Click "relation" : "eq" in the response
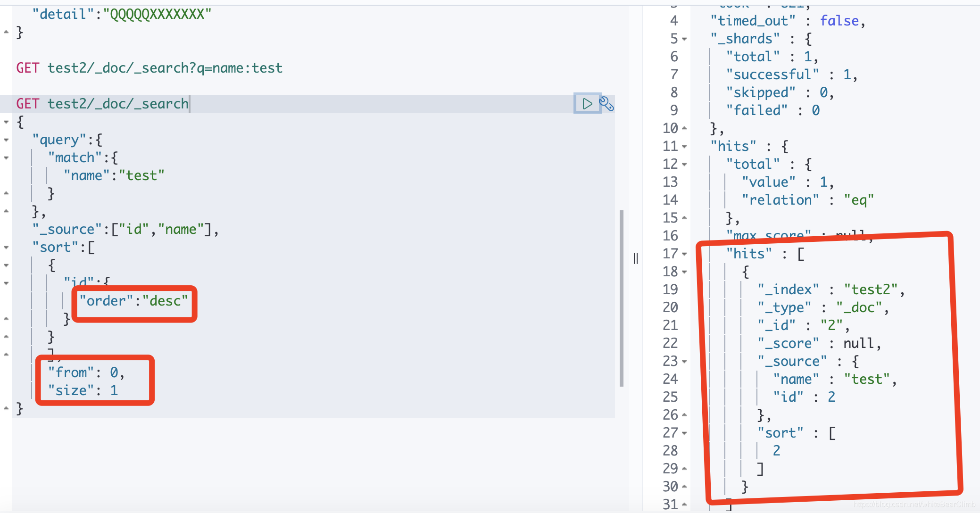This screenshot has width=980, height=513. click(808, 200)
